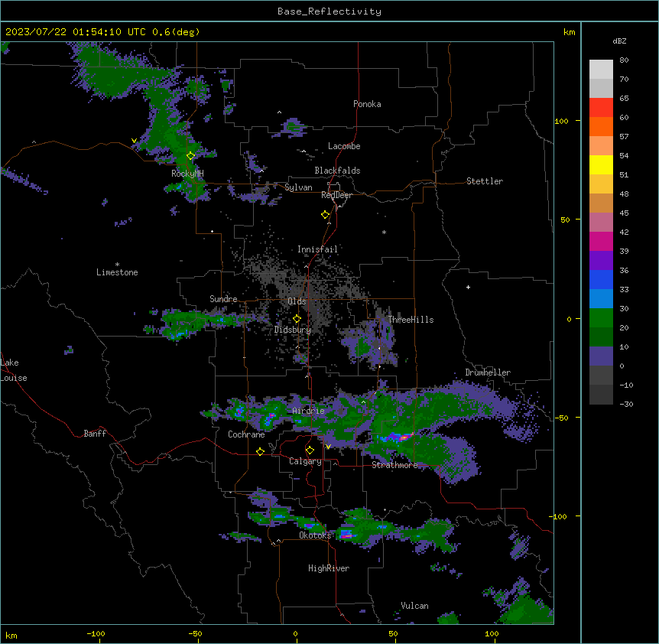659x644 pixels.
Task: Pick the slate purple 10-0 dBZ legend swatch
Action: pyautogui.click(x=601, y=356)
